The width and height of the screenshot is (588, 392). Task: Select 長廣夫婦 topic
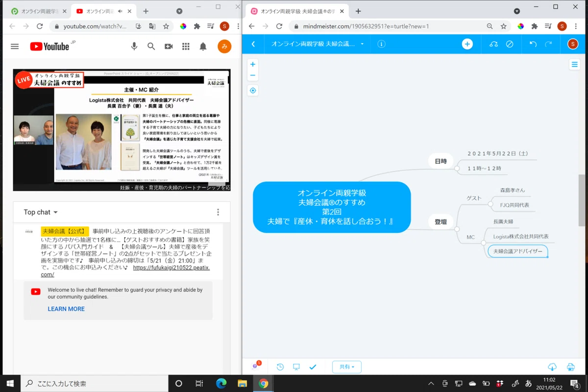503,221
